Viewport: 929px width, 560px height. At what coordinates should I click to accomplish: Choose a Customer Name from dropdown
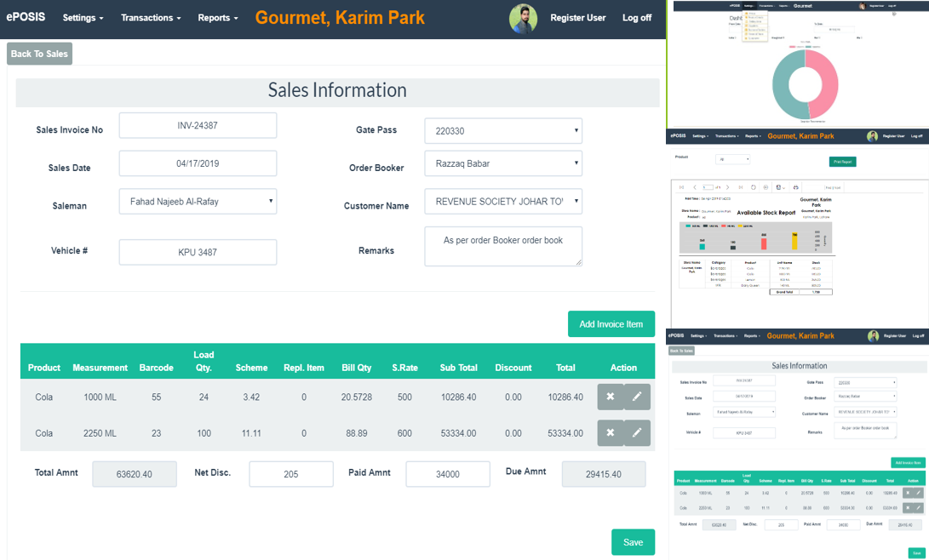tap(503, 202)
